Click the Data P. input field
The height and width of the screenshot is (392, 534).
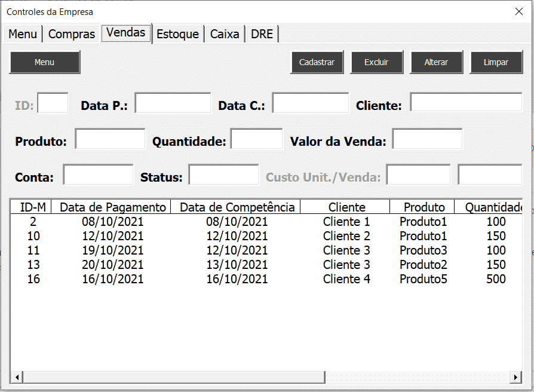[173, 103]
